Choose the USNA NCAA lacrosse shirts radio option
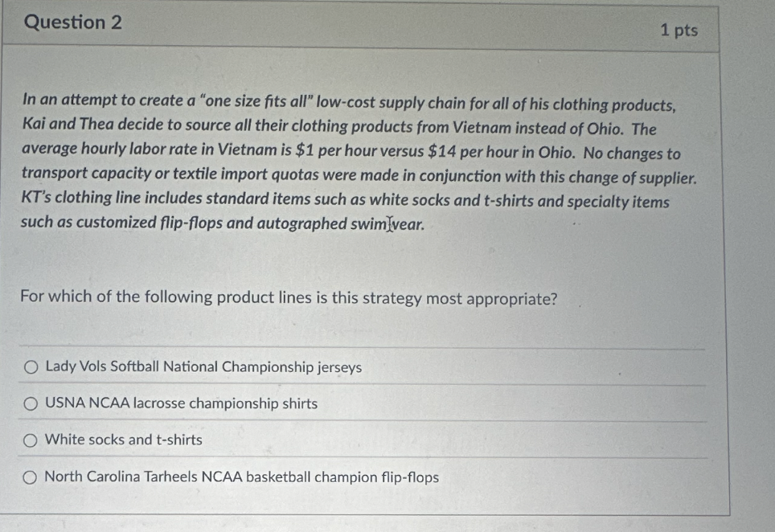 pyautogui.click(x=31, y=404)
